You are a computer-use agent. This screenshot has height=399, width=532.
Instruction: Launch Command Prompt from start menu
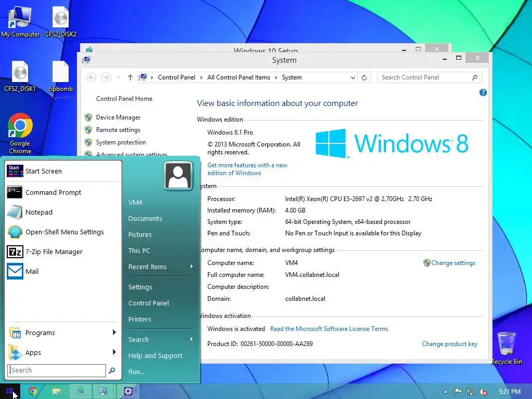click(x=63, y=192)
